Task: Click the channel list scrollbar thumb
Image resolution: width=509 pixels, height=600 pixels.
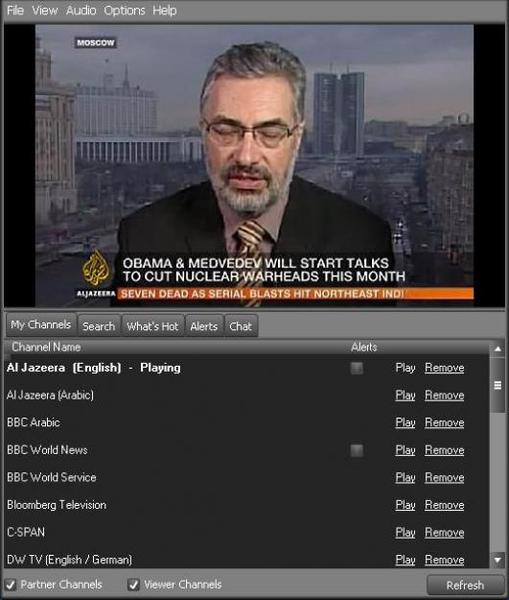Action: 498,385
